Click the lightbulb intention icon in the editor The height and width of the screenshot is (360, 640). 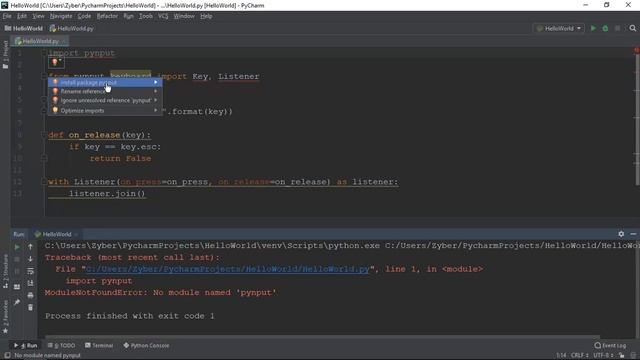coord(56,62)
